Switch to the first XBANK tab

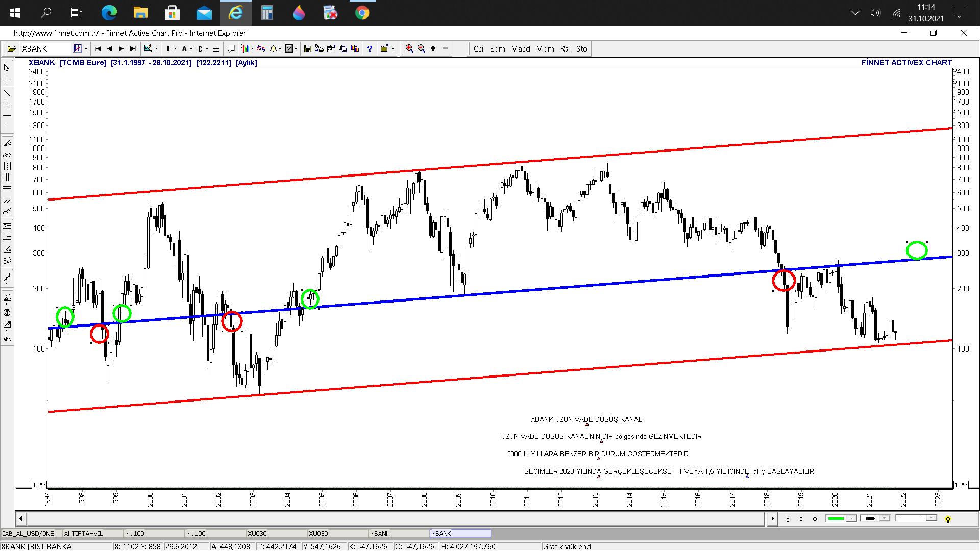[399, 533]
